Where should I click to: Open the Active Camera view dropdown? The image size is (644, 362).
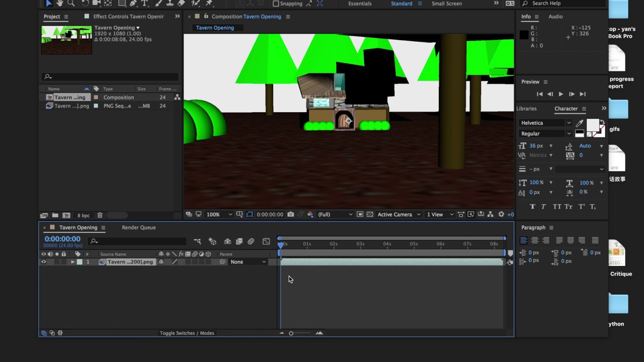point(399,214)
